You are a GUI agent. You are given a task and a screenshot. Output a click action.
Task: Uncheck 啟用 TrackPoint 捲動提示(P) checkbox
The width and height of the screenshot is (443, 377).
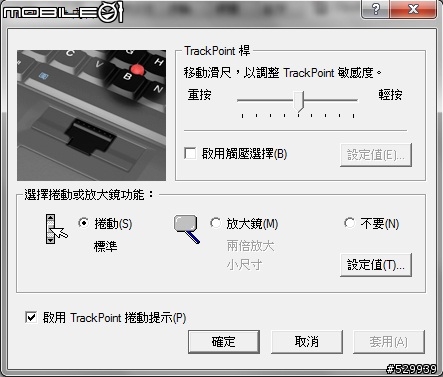click(31, 317)
